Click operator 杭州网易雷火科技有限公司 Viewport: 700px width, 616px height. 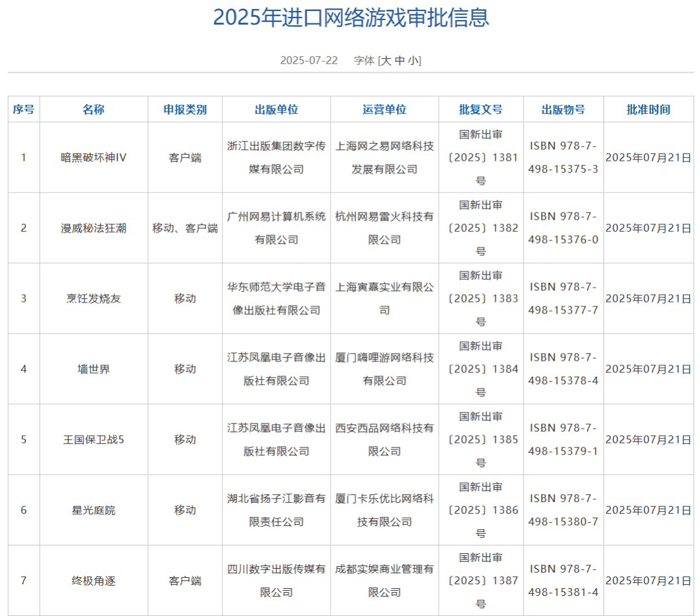coord(384,228)
